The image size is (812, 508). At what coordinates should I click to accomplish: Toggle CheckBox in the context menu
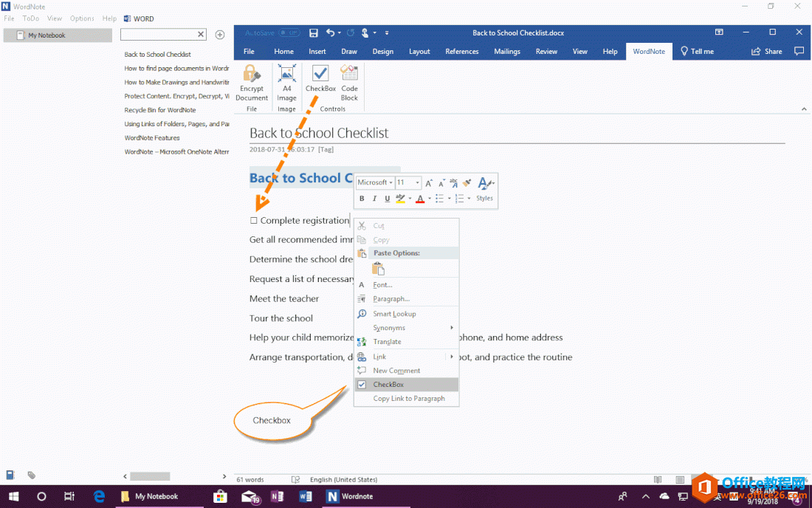(x=388, y=385)
